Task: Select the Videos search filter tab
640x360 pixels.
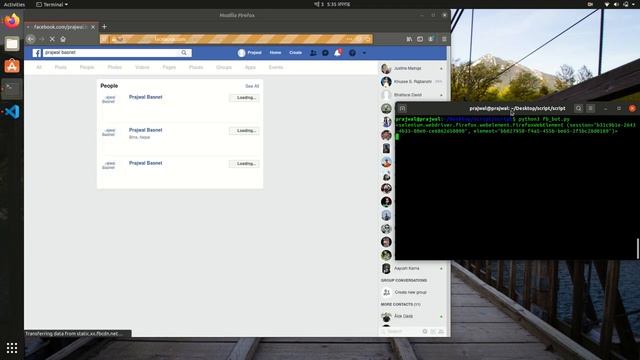Action: [x=142, y=67]
